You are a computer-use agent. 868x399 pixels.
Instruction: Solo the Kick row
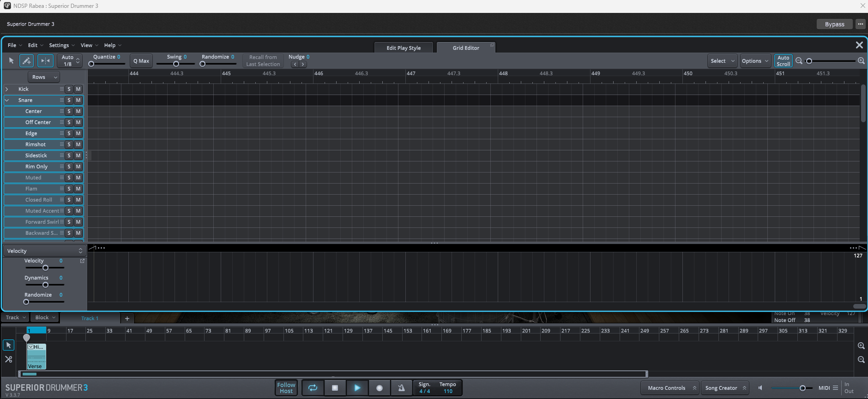tap(69, 89)
